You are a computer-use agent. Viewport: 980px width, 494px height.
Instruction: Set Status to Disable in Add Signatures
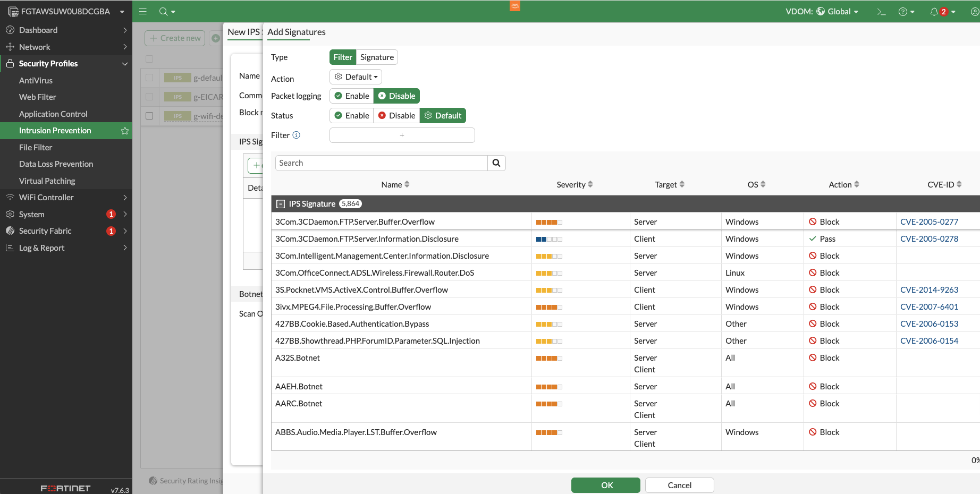point(396,115)
